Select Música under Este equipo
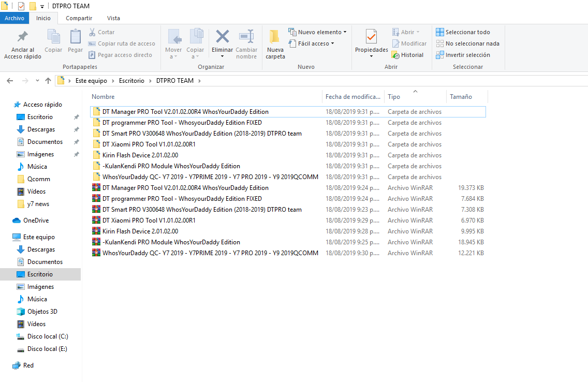Screen dimensions: 588x382 coord(37,299)
